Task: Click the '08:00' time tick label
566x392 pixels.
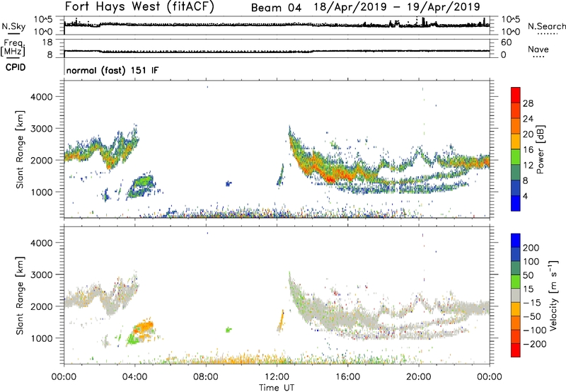Action: tap(206, 377)
